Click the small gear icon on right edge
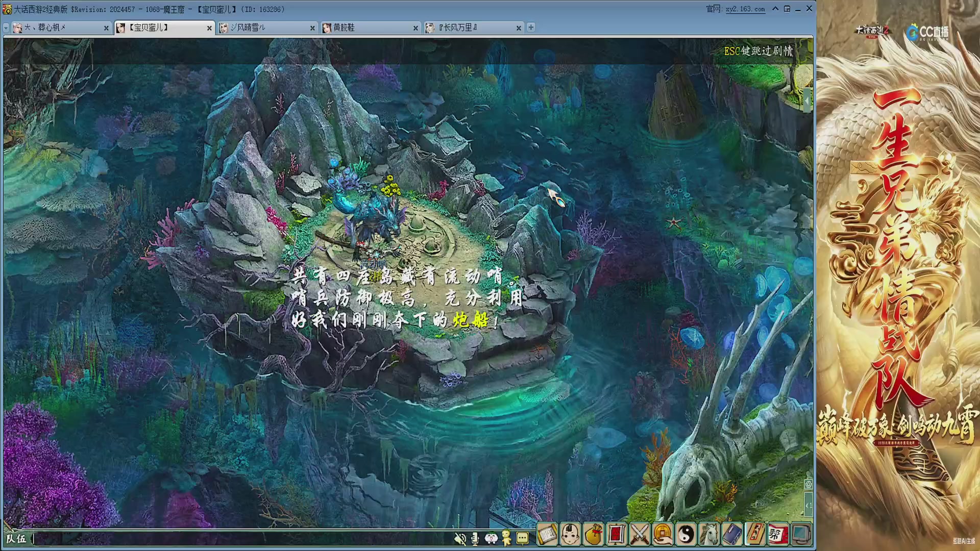 (808, 484)
